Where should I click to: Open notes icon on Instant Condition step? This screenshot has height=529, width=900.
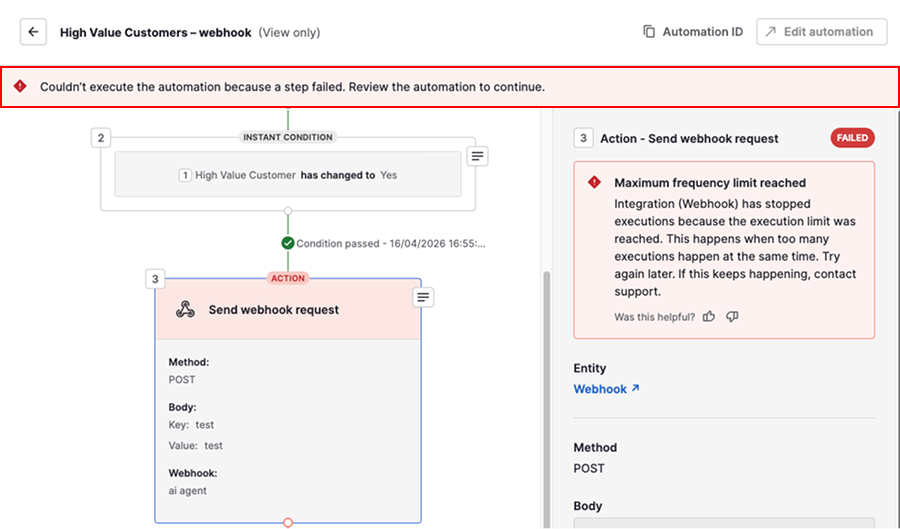(x=479, y=156)
